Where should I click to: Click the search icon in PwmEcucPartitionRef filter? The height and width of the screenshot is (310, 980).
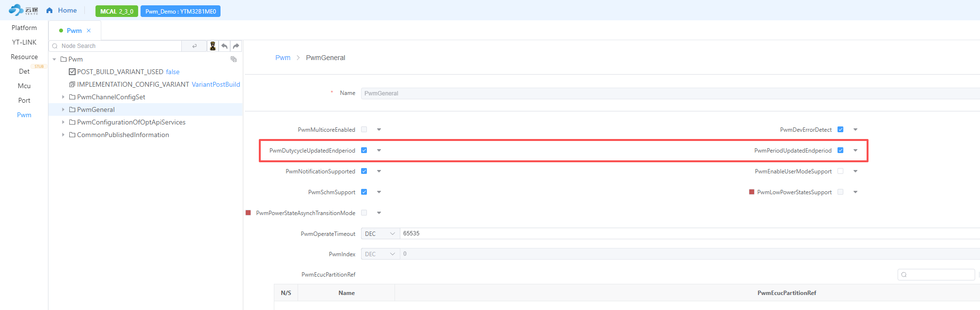click(904, 275)
